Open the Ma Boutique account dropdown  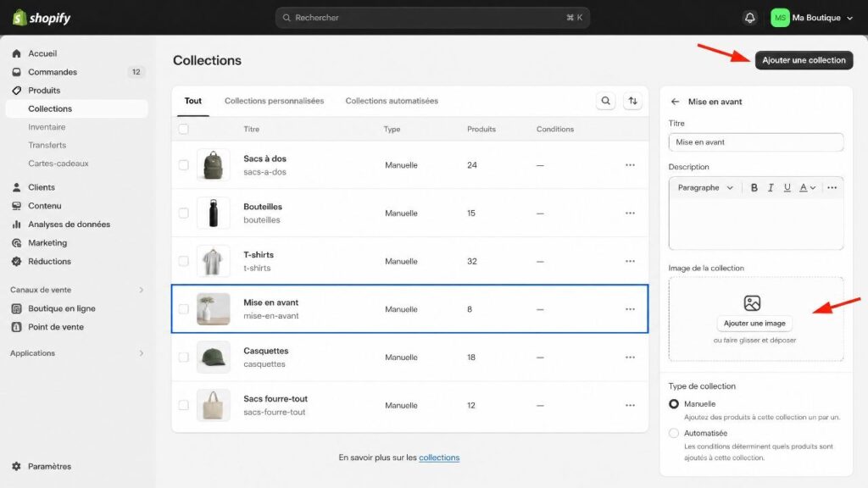click(811, 18)
